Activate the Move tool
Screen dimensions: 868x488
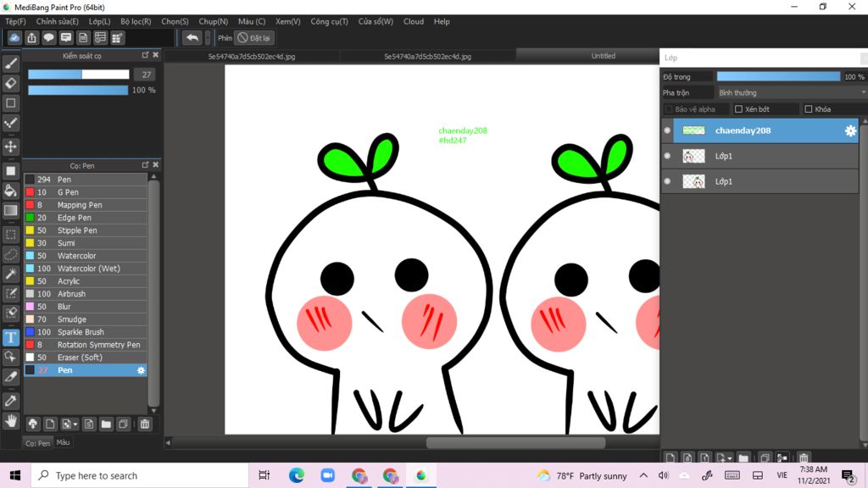click(10, 147)
